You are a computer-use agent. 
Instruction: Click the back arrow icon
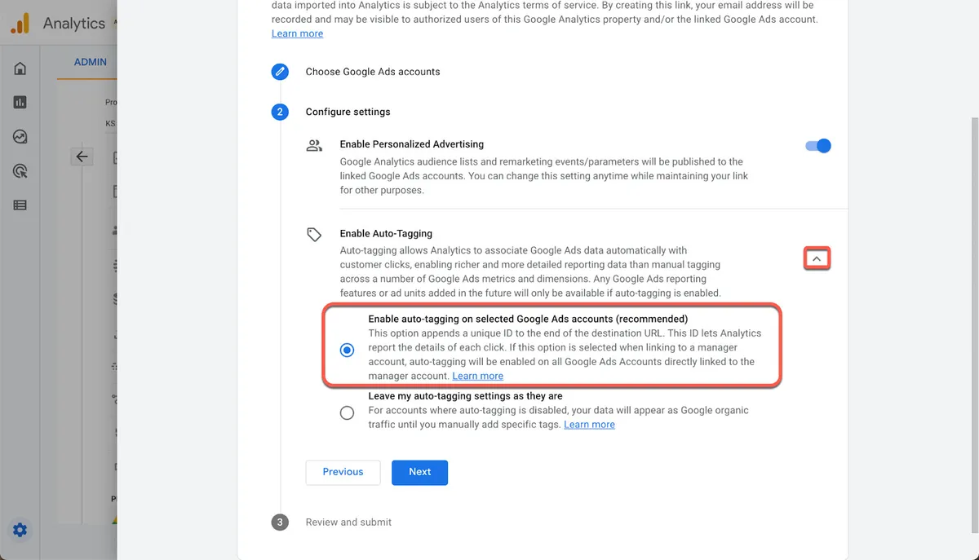tap(81, 157)
